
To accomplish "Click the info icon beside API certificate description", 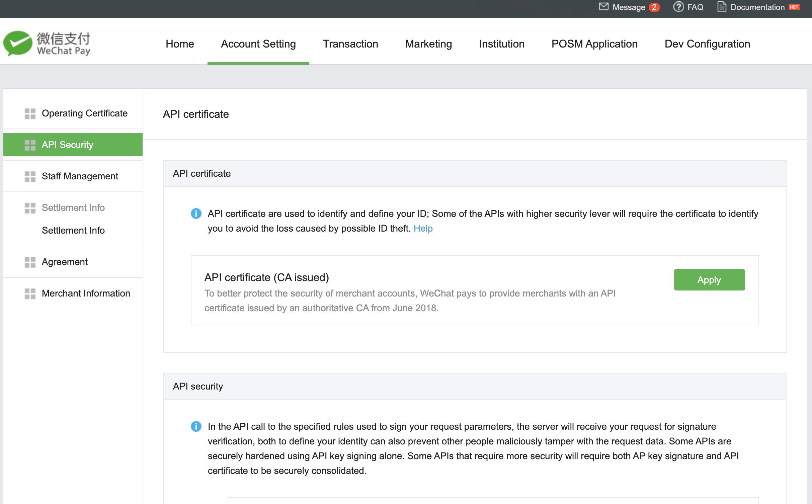I will (x=196, y=214).
